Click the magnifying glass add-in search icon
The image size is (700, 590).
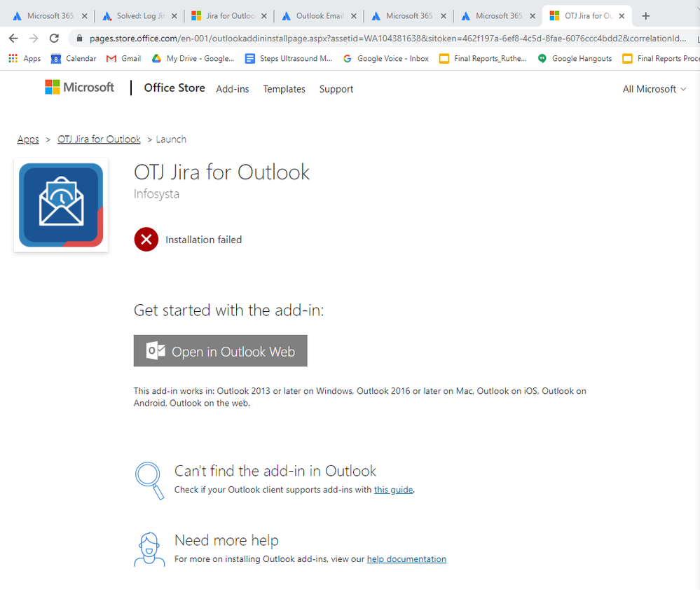[x=149, y=480]
